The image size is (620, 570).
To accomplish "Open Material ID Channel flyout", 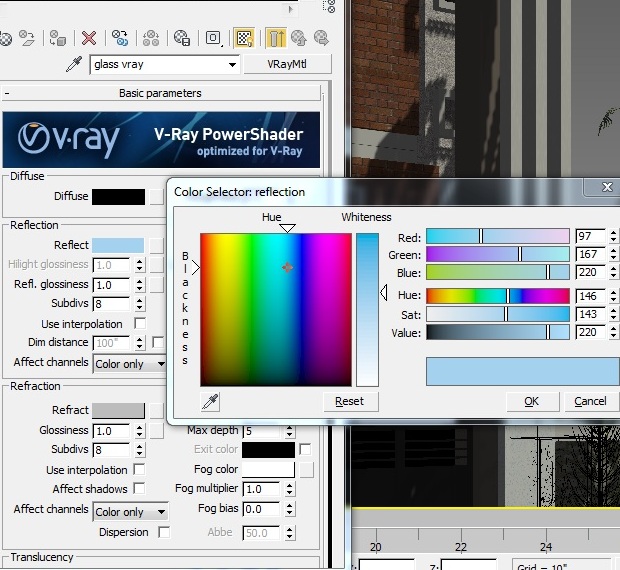I will [214, 38].
